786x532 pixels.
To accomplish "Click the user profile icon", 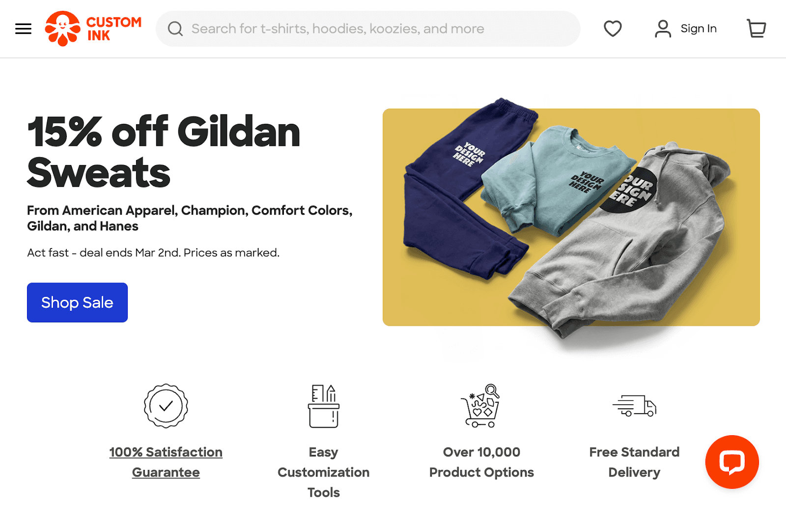I will click(x=663, y=28).
